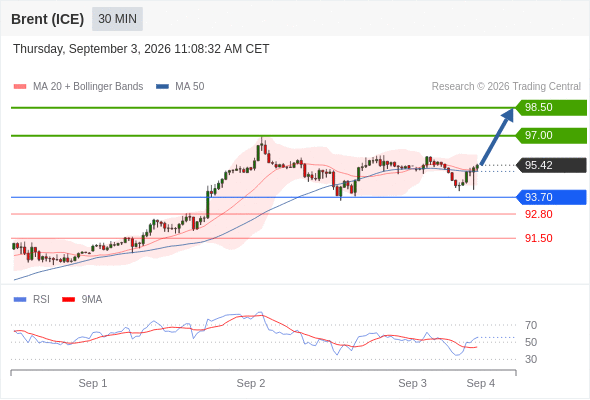The height and width of the screenshot is (400, 590).
Task: Click the pink MA 20 Bollinger legend swatch
Action: (20, 87)
